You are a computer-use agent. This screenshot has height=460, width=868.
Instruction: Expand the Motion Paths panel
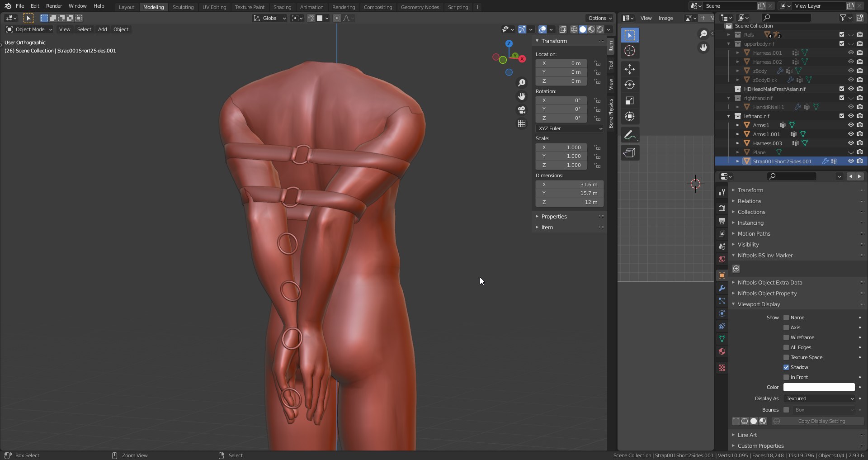tap(754, 234)
